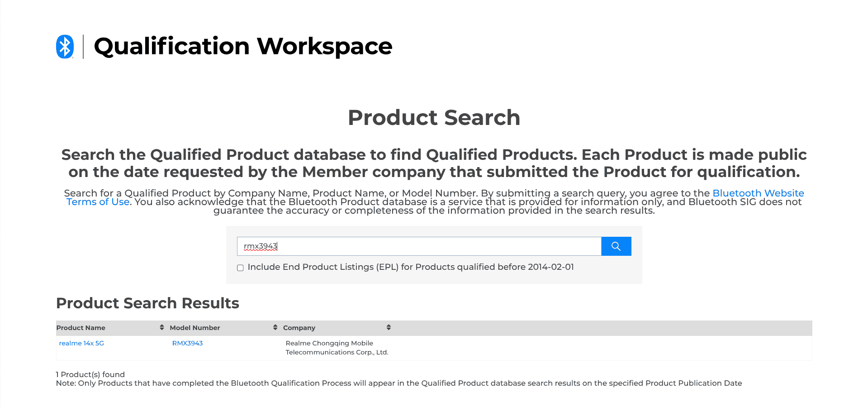Focus the search field containing rmx3943
Screen dimensions: 868x407
(x=419, y=246)
